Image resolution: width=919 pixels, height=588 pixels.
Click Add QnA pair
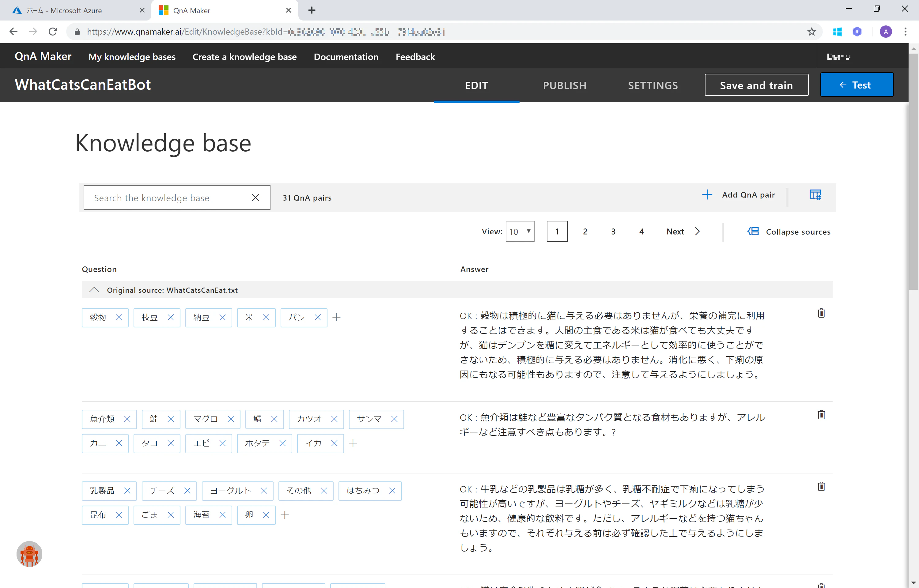click(739, 195)
